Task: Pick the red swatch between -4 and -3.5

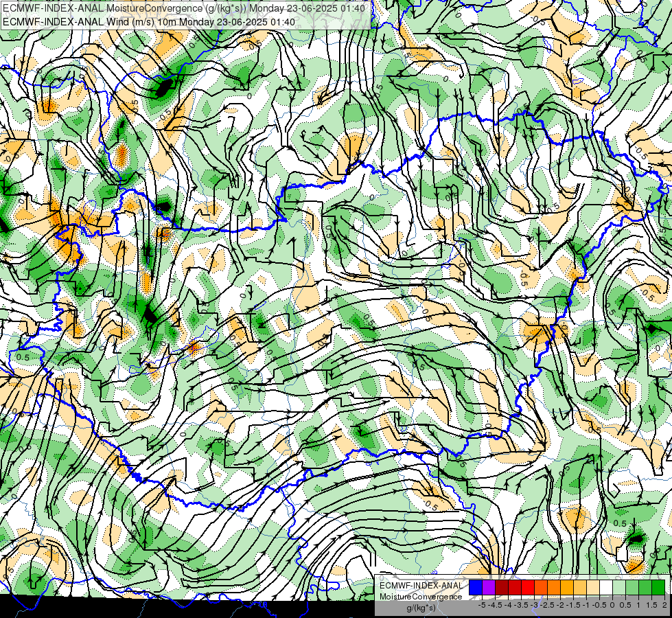Action: [x=515, y=588]
